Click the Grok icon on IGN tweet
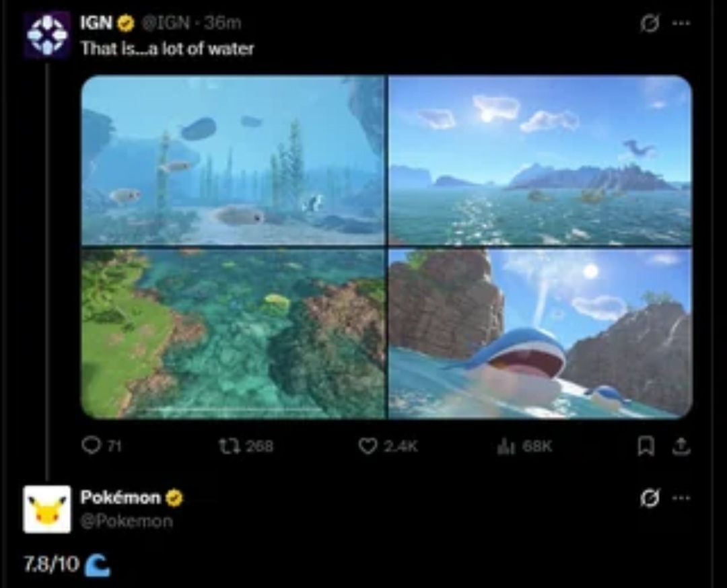Screen dimensions: 727x588 pos(650,23)
